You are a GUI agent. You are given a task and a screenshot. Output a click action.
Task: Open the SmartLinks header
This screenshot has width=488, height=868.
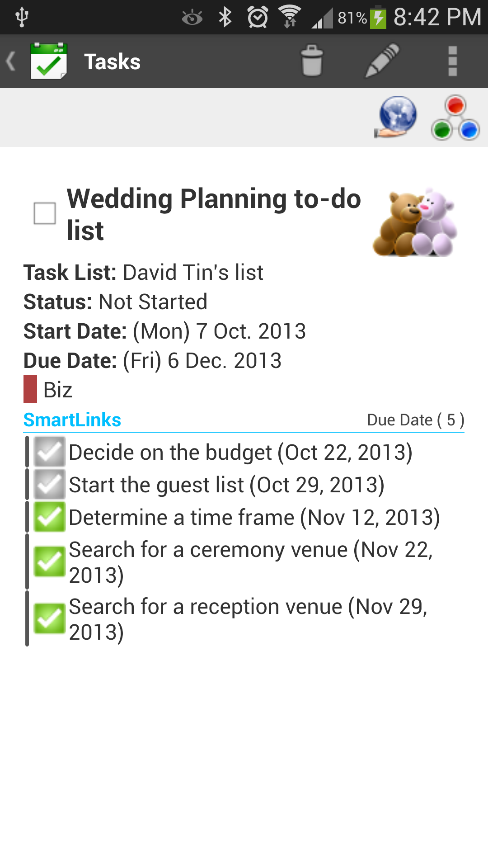[x=72, y=420]
